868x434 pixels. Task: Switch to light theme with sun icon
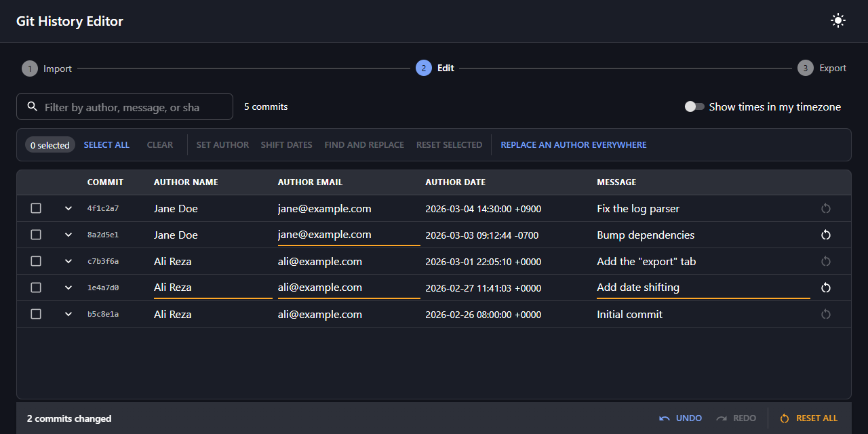click(838, 20)
